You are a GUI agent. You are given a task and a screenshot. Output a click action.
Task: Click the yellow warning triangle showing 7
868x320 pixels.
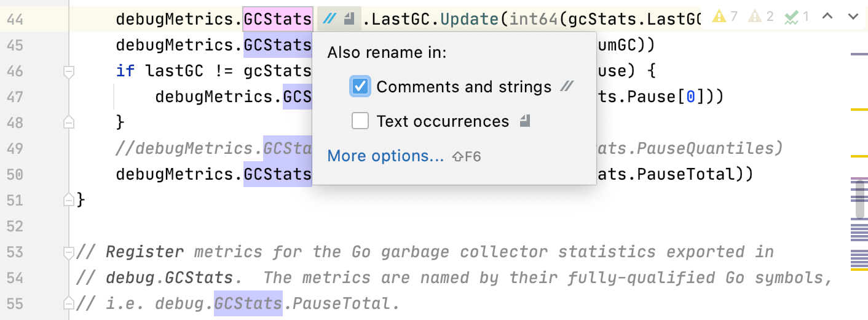(719, 17)
